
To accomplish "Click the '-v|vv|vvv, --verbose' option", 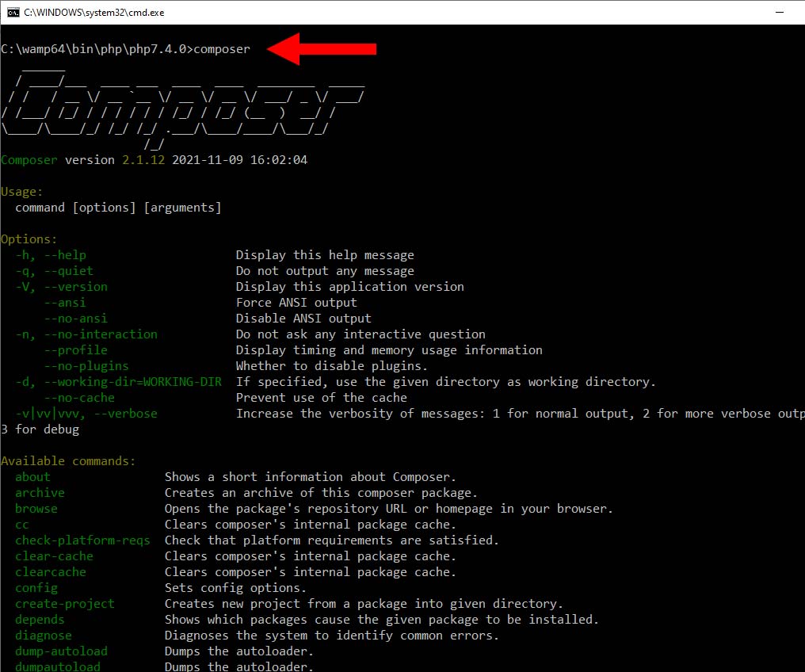I will tap(86, 414).
